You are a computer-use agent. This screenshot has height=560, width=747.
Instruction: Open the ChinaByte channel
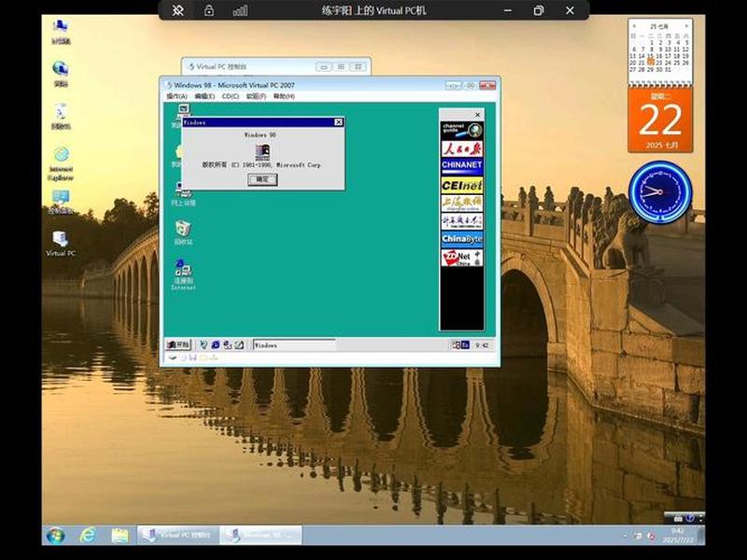coord(461,239)
